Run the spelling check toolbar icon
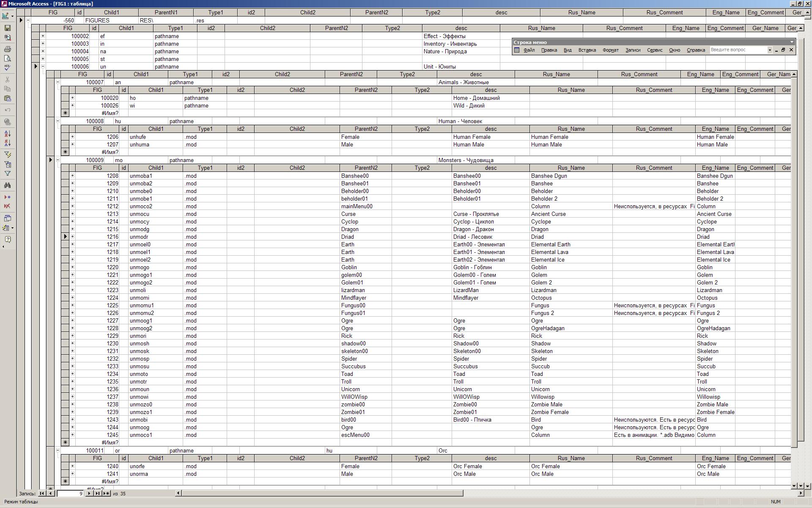The height and width of the screenshot is (508, 812). point(7,68)
